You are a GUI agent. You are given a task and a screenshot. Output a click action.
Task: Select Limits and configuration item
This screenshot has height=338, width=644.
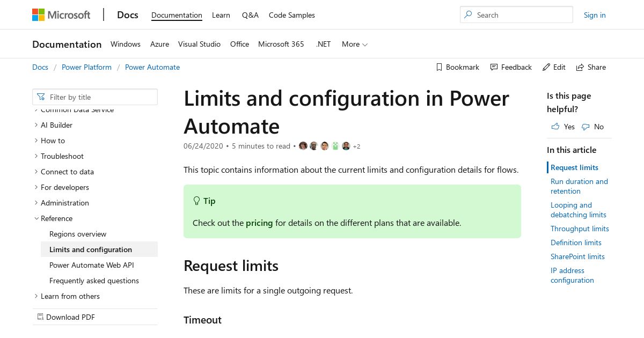tap(99, 249)
